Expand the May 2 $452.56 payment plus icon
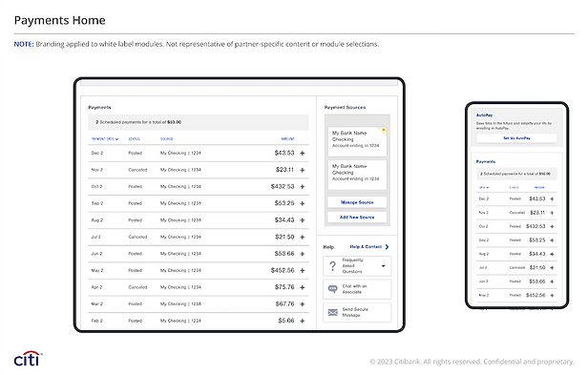Viewport: 588px width, 375px height. [303, 270]
